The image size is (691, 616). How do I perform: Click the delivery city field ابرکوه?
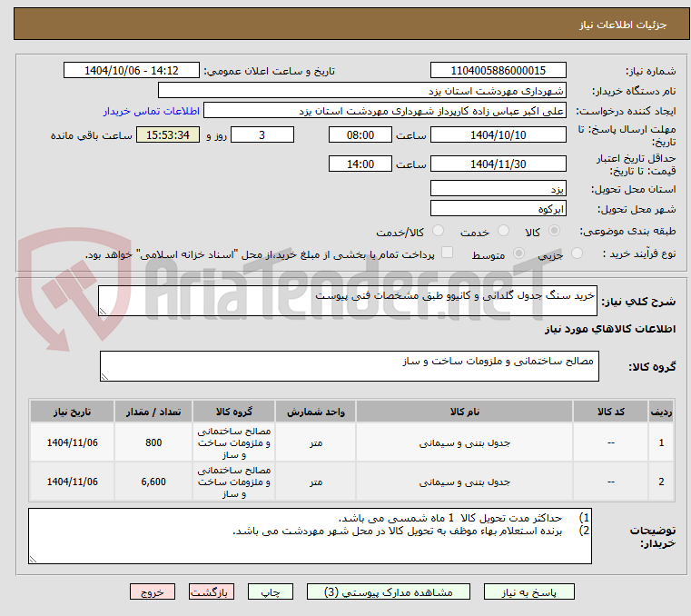coord(498,209)
